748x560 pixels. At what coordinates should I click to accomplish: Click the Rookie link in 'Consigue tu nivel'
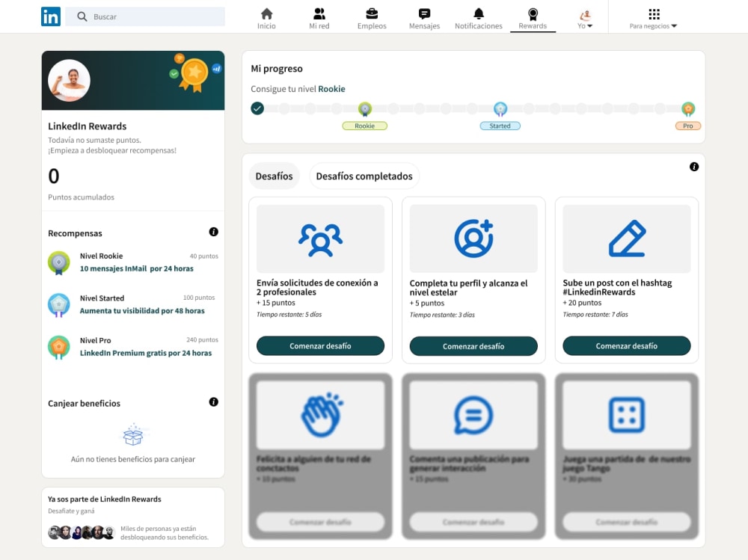tap(331, 89)
